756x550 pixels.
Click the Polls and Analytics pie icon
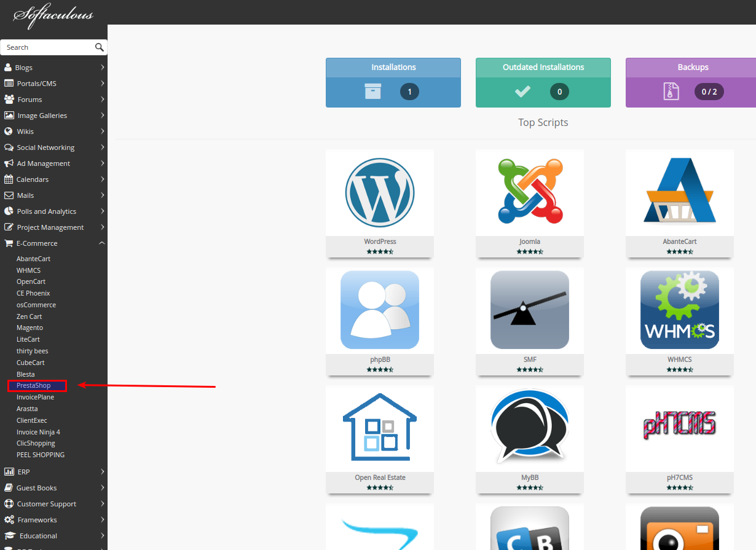point(9,211)
